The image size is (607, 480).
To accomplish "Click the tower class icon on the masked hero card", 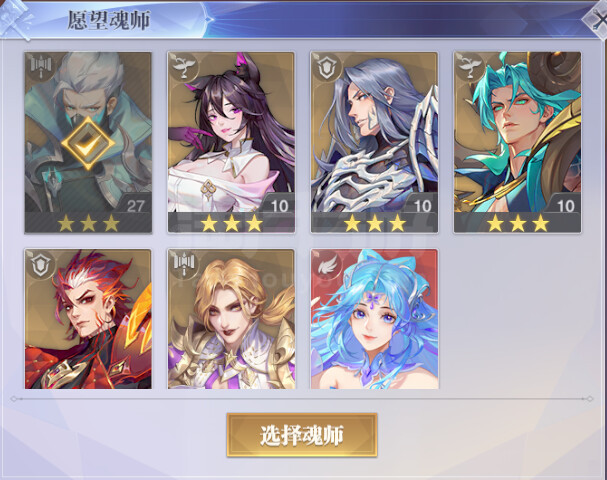I will coord(41,66).
